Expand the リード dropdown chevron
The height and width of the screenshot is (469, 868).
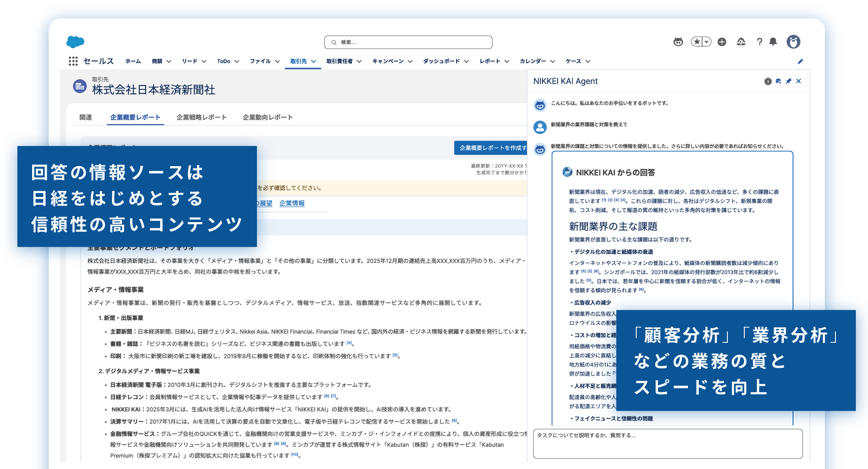pyautogui.click(x=204, y=61)
